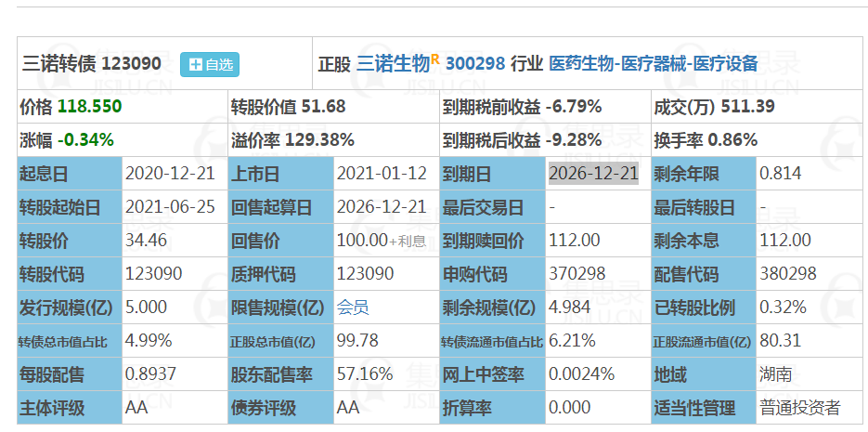The height and width of the screenshot is (432, 868).
Task: Click the 限售规模(亿) label cell
Action: click(x=281, y=308)
